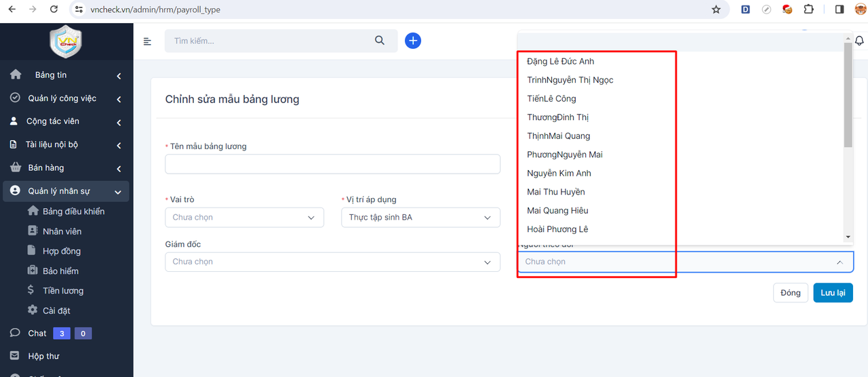Click the Tài liệu nội bộ document icon

[x=13, y=144]
